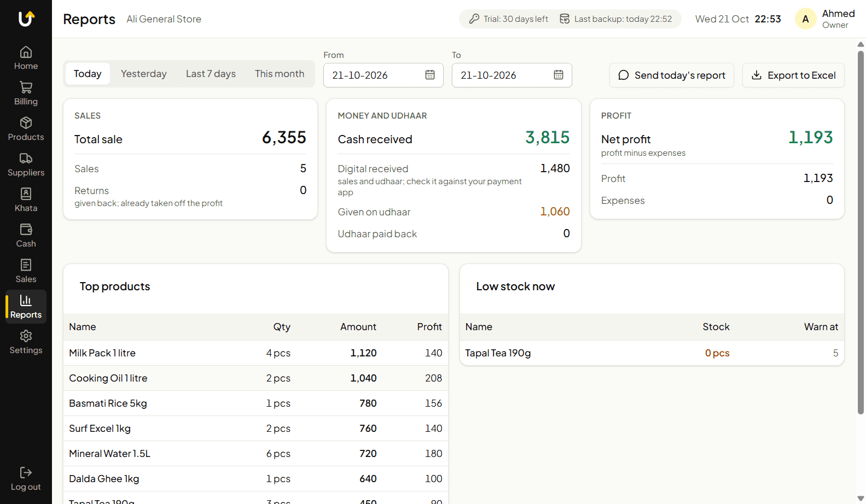Click Basmati Rice 5kg row name
Image resolution: width=866 pixels, height=504 pixels.
pyautogui.click(x=108, y=403)
